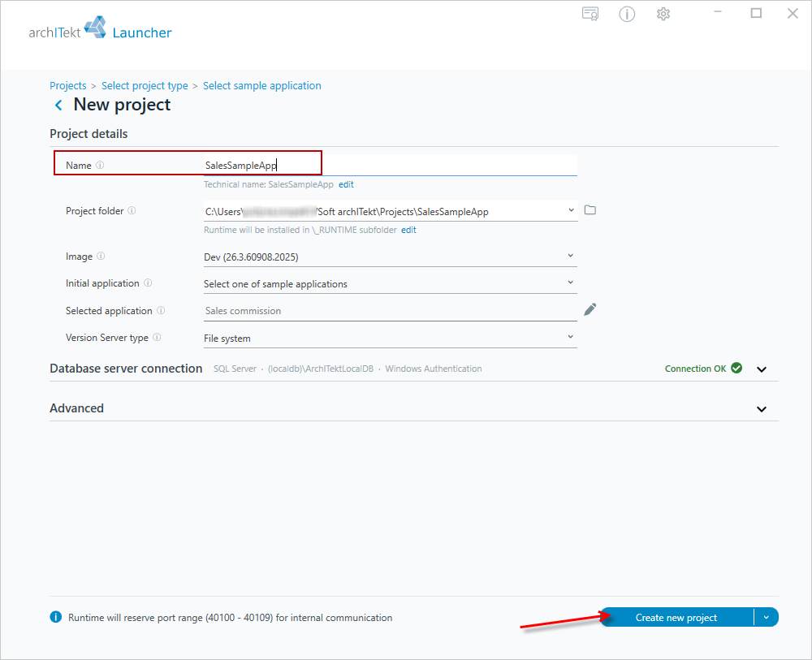Open the About info icon in title bar
The height and width of the screenshot is (660, 812).
coord(627,14)
